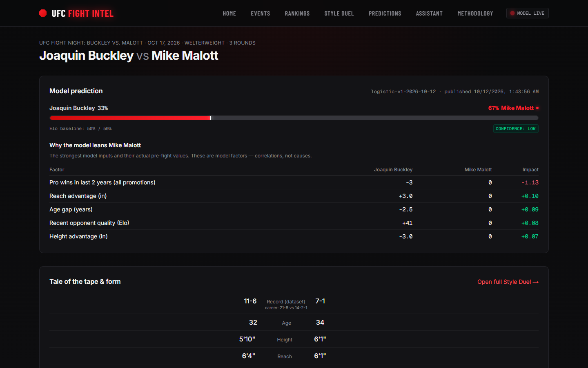Click the Model Live status badge
Image resolution: width=588 pixels, height=368 pixels.
[x=527, y=13]
